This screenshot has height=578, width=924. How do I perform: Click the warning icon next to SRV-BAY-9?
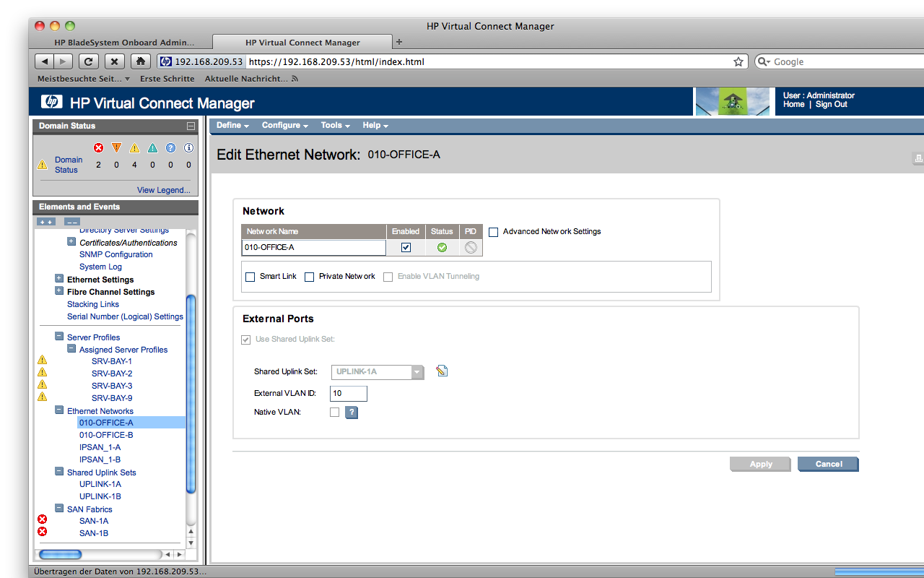[x=42, y=397]
